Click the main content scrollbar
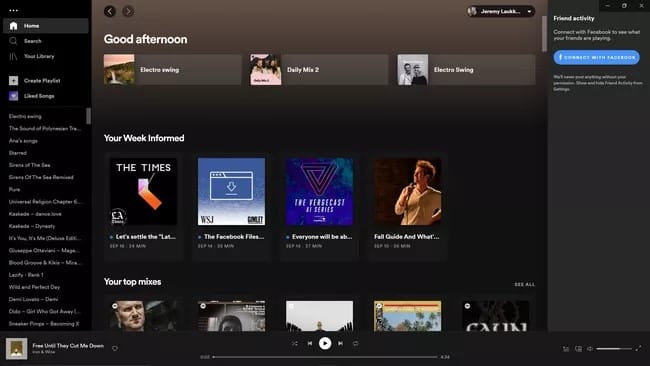Screen dimensions: 650x366 pos(544,34)
